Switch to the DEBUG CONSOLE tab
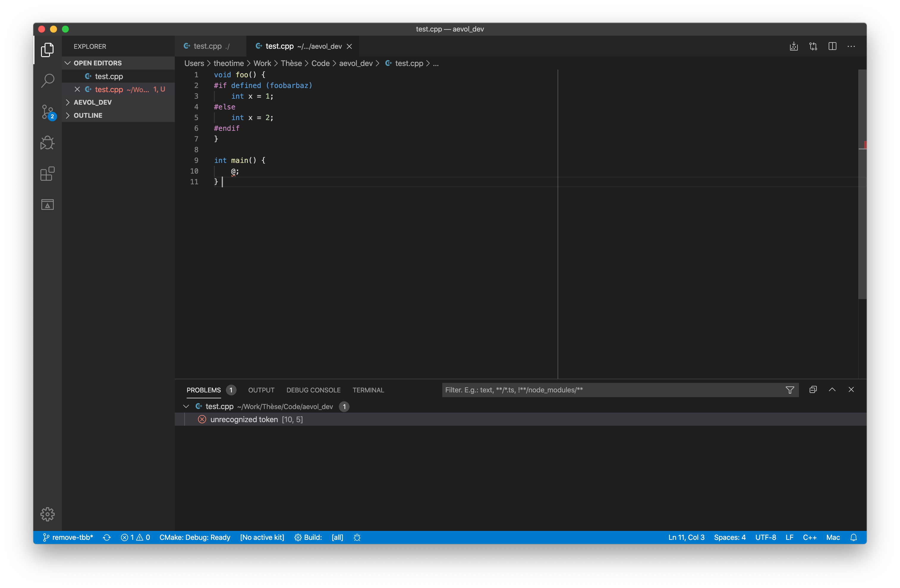The height and width of the screenshot is (588, 900). [313, 390]
